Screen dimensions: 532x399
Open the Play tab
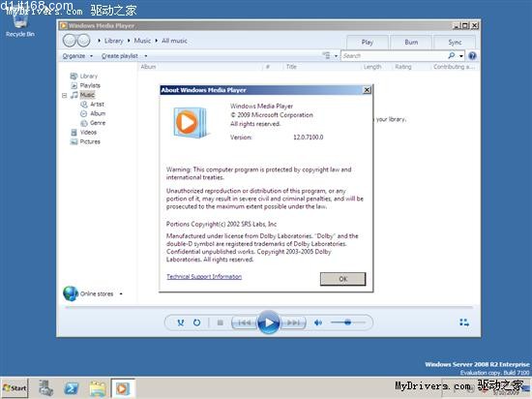[368, 43]
